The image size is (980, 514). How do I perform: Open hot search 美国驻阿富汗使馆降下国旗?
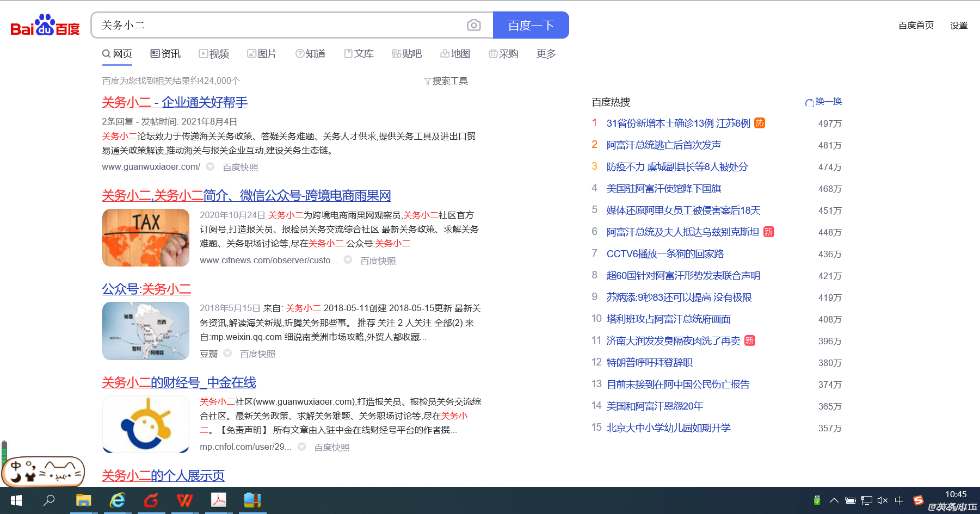[x=663, y=189]
